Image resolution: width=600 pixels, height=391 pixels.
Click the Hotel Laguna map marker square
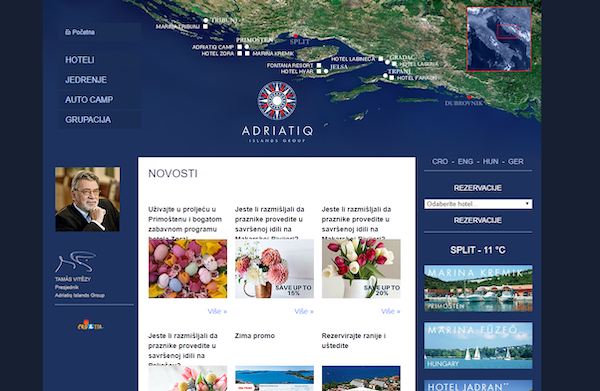coord(394,64)
